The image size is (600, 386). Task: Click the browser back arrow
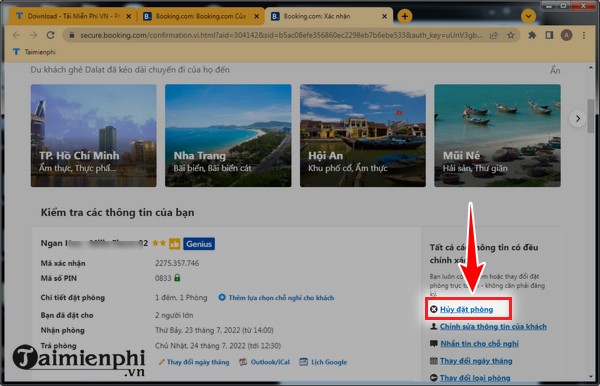tap(16, 35)
